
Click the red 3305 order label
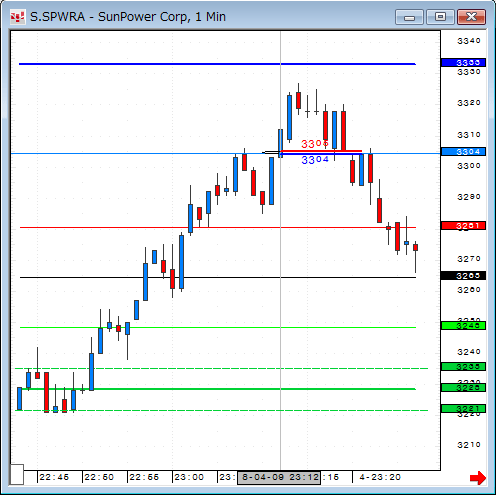click(315, 144)
